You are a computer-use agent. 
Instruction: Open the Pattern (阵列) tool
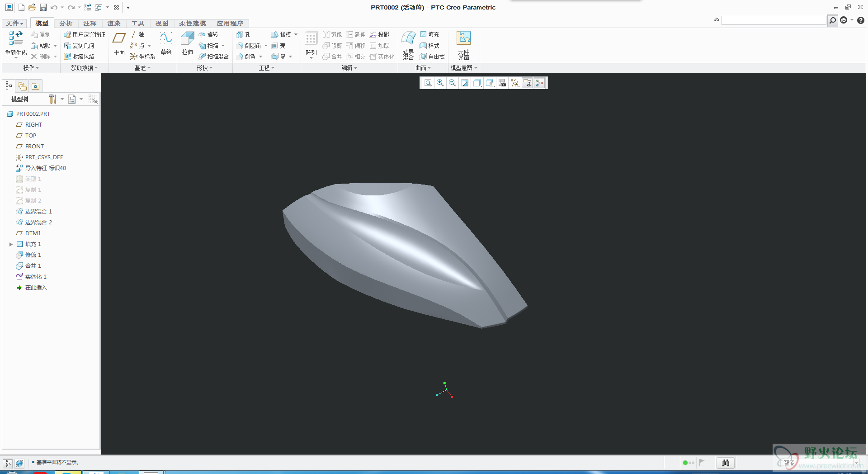point(311,44)
